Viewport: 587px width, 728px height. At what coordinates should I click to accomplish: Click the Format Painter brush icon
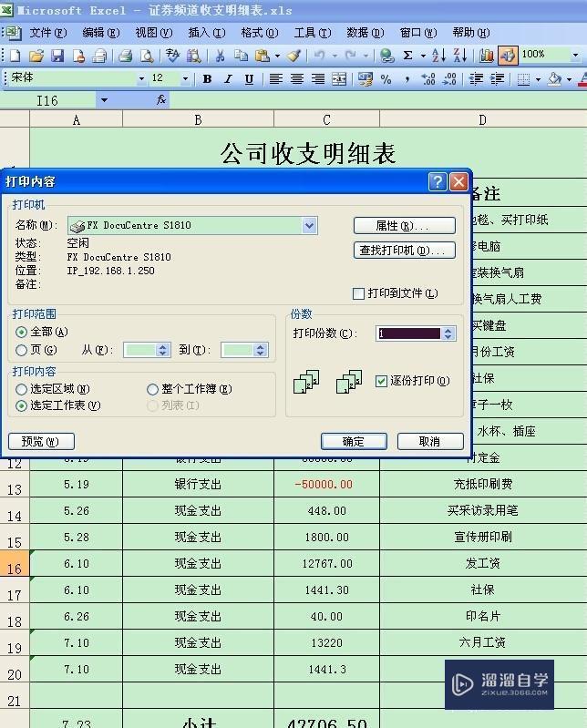coord(294,56)
